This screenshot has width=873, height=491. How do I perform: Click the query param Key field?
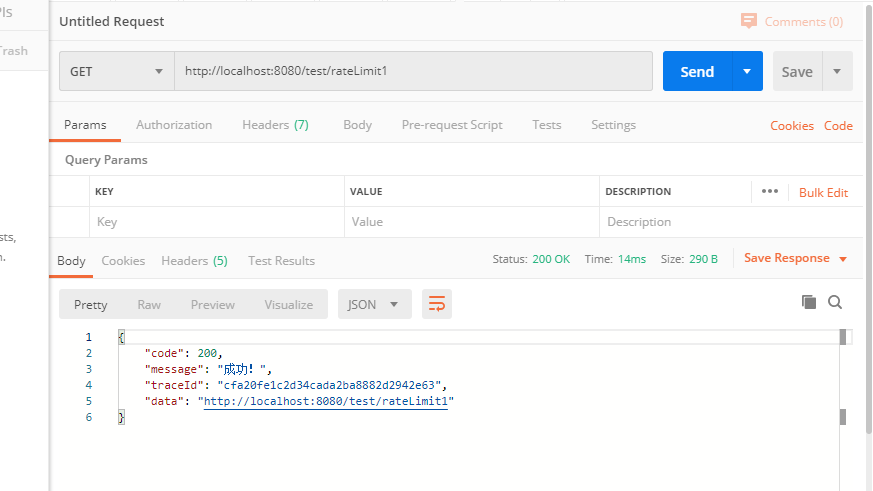217,222
